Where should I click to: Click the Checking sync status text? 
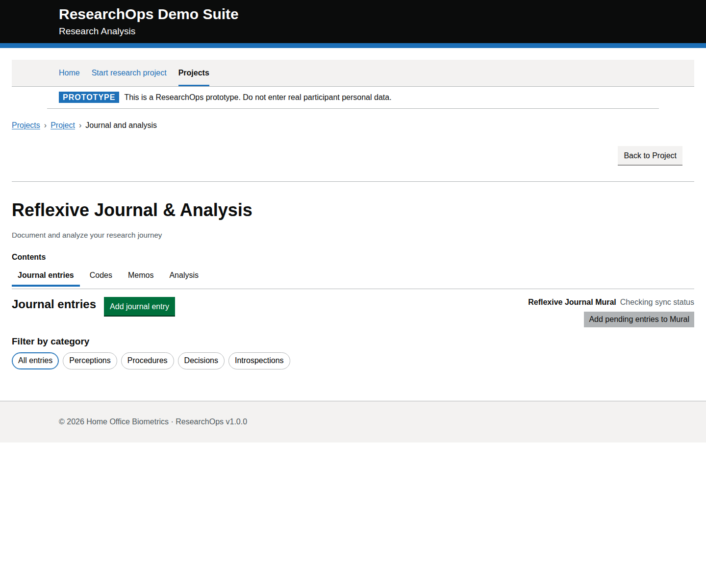pos(657,302)
